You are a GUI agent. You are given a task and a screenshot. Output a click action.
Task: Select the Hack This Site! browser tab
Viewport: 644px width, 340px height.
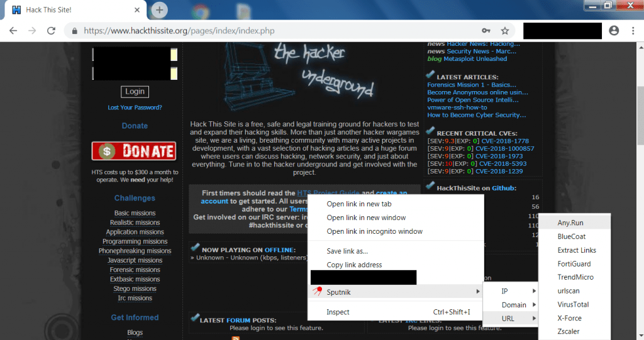76,10
